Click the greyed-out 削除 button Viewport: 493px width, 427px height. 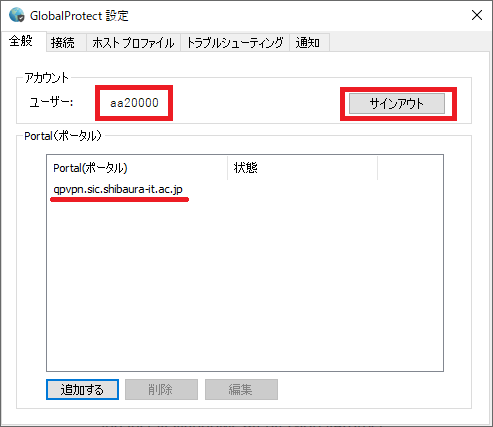click(161, 389)
